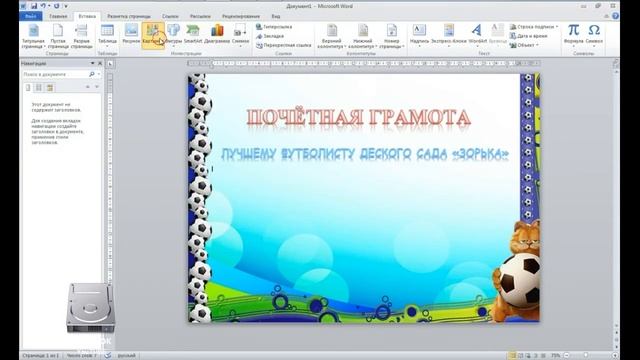This screenshot has height=360, width=640.
Task: Add a bookmark (Закладка)
Action: (x=270, y=36)
